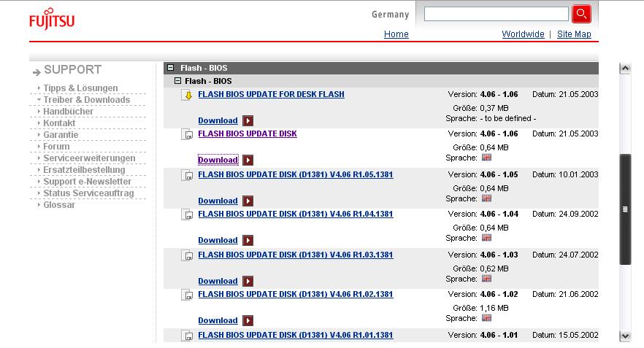Open the Site Map link
This screenshot has width=644, height=348.
574,34
